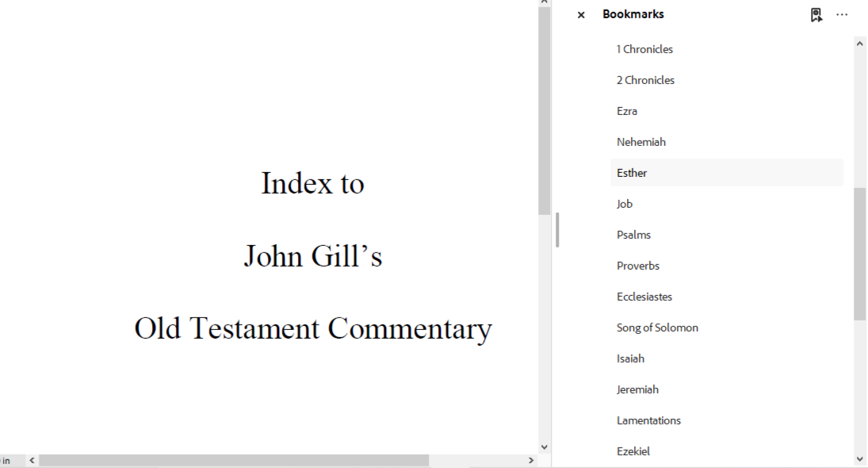Open the 1 Chronicles bookmark
The width and height of the screenshot is (868, 468).
click(x=644, y=49)
